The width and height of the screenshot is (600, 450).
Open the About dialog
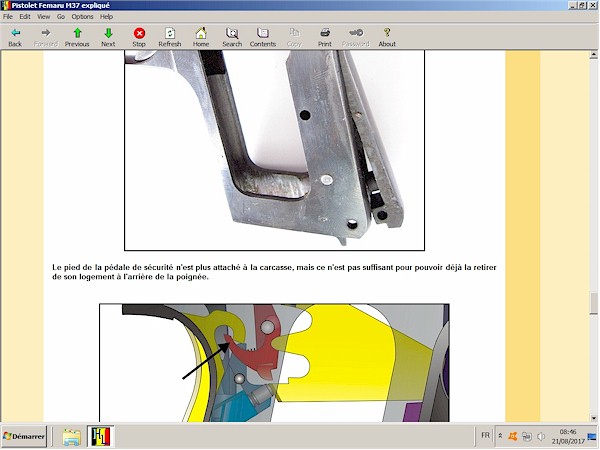click(x=387, y=38)
